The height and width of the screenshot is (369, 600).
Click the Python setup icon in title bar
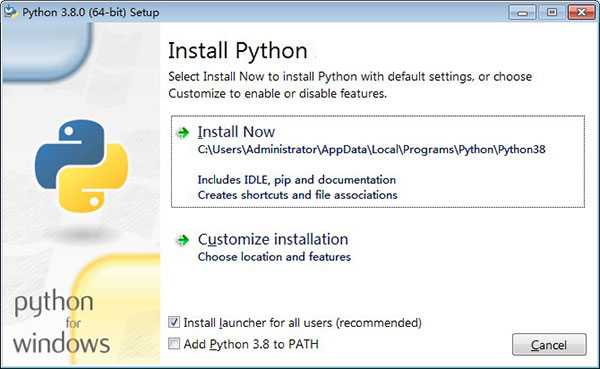pyautogui.click(x=10, y=12)
